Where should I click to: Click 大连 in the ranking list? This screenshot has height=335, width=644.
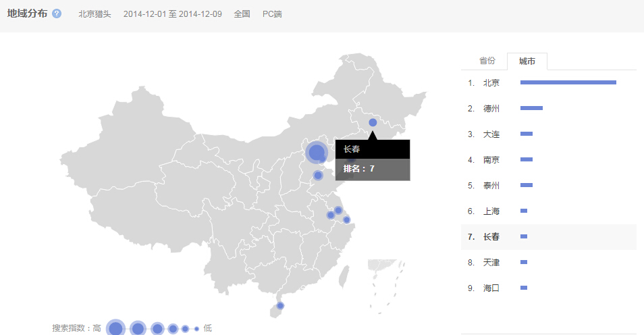coord(491,134)
